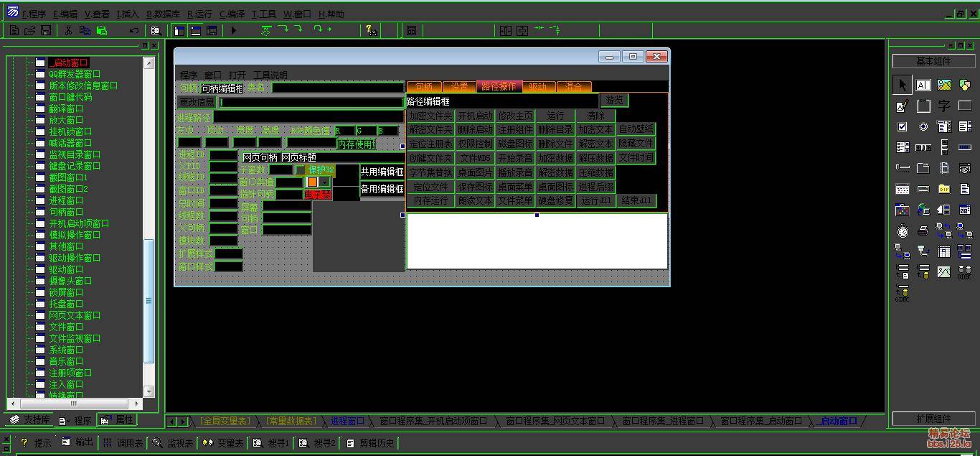This screenshot has height=456, width=980.
Task: Switch to the 驱动 tab in the form
Action: [x=538, y=86]
